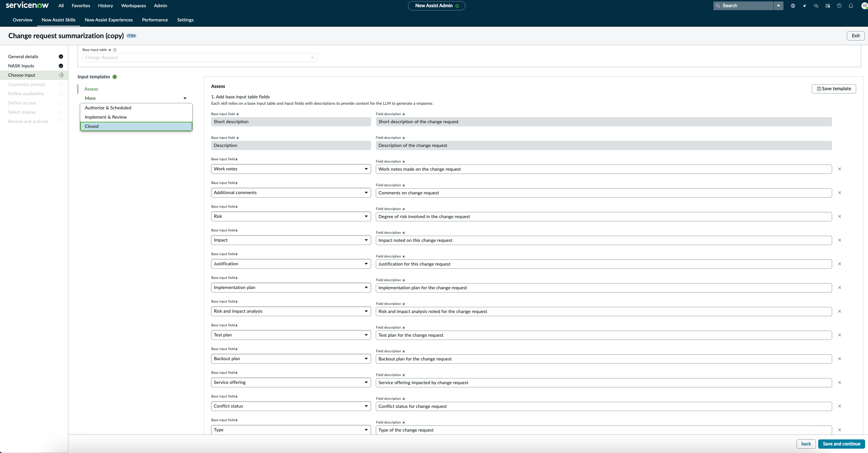Select the Authorize & Scheduled template
868x453 pixels.
click(136, 108)
